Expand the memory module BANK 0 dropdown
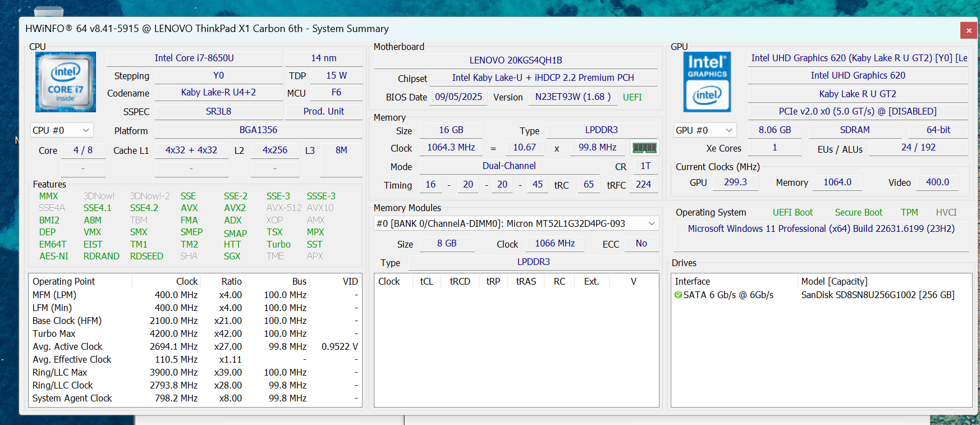 tap(516, 223)
